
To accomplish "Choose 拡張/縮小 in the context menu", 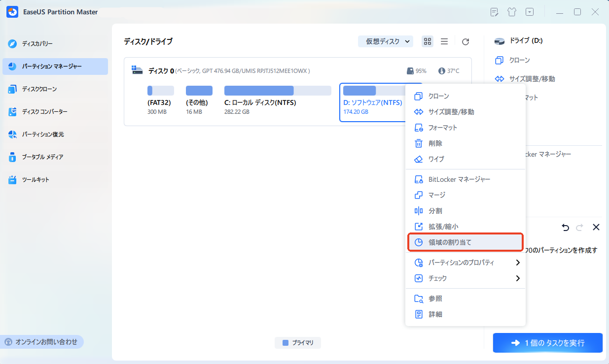I will (x=465, y=227).
